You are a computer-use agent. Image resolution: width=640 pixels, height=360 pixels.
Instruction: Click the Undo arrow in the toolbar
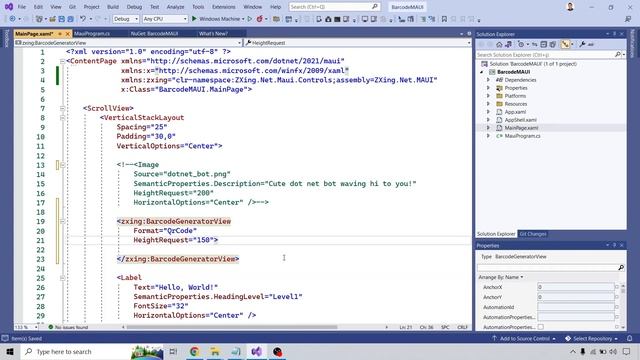(x=83, y=19)
